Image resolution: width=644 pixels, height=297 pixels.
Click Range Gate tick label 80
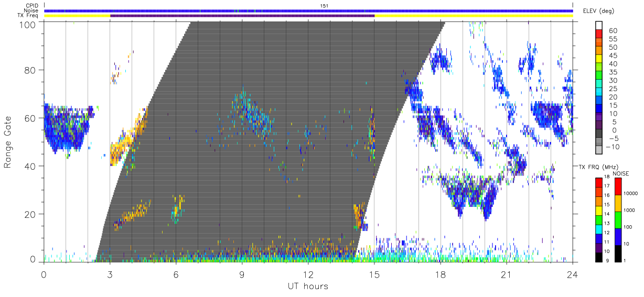point(31,70)
